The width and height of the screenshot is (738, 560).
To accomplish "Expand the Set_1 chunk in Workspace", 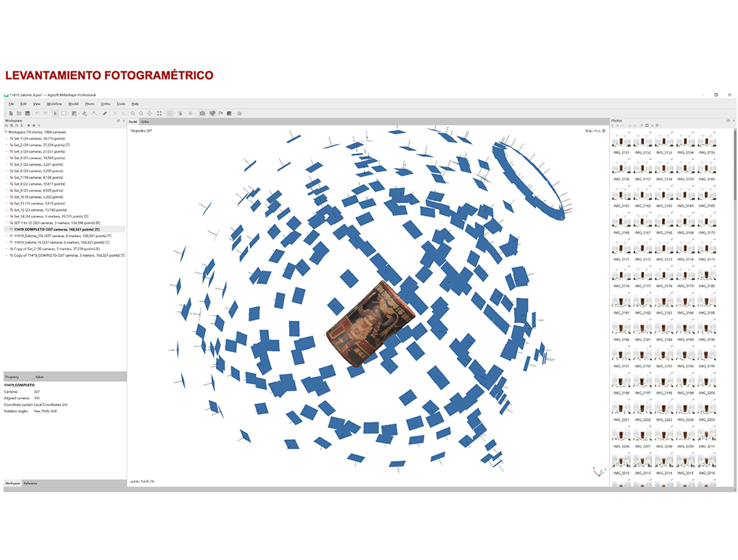I will [6, 138].
